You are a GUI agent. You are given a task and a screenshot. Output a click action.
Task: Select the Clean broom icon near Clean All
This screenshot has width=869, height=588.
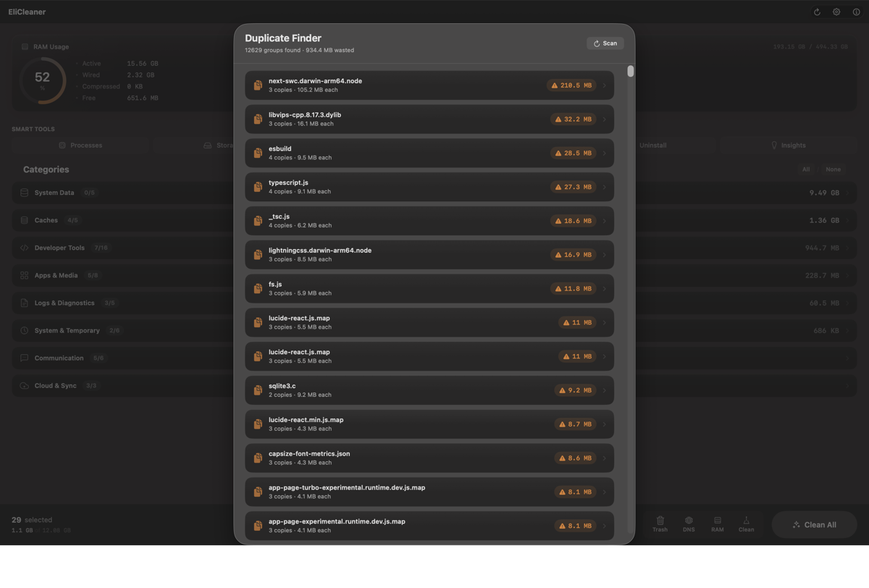(746, 524)
